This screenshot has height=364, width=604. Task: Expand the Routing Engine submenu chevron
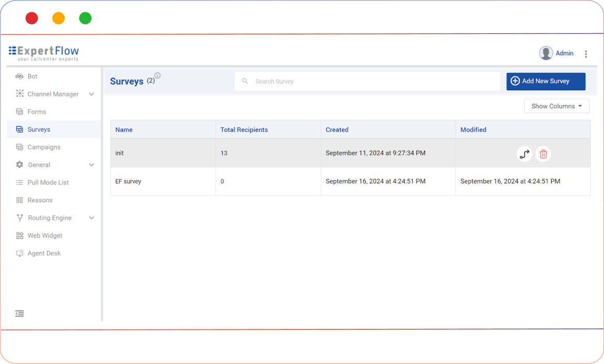[x=91, y=218]
